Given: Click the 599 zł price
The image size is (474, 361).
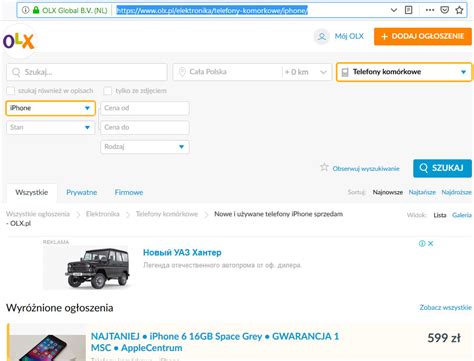Looking at the screenshot, I should pyautogui.click(x=444, y=338).
